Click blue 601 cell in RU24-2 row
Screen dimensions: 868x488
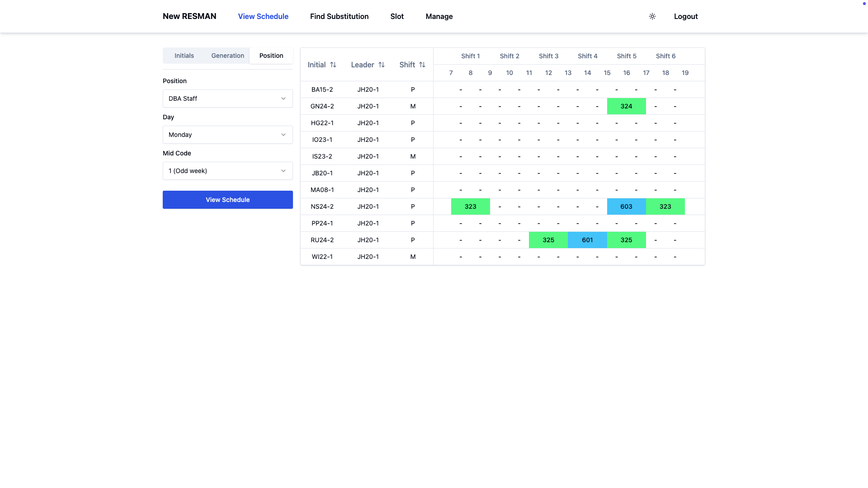tap(587, 240)
